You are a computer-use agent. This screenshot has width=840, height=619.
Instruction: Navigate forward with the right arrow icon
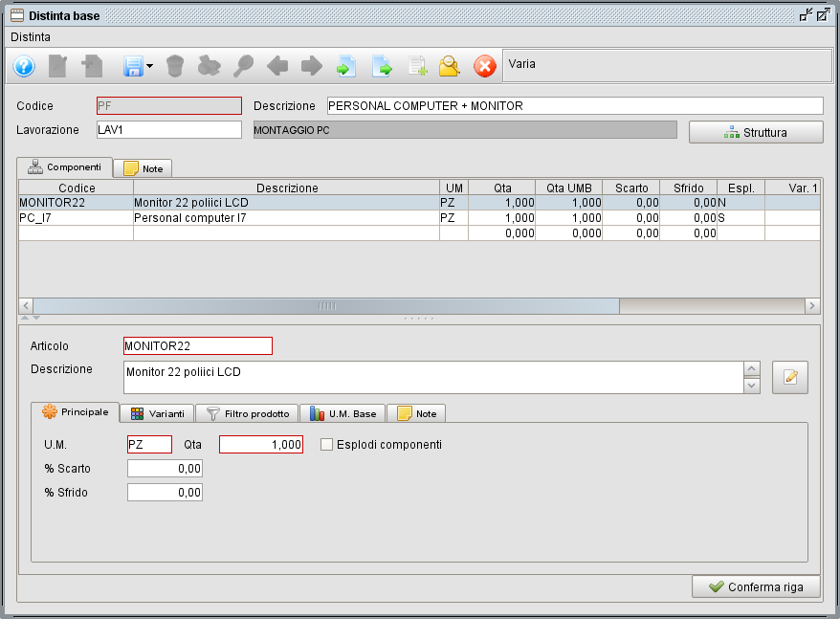[310, 66]
